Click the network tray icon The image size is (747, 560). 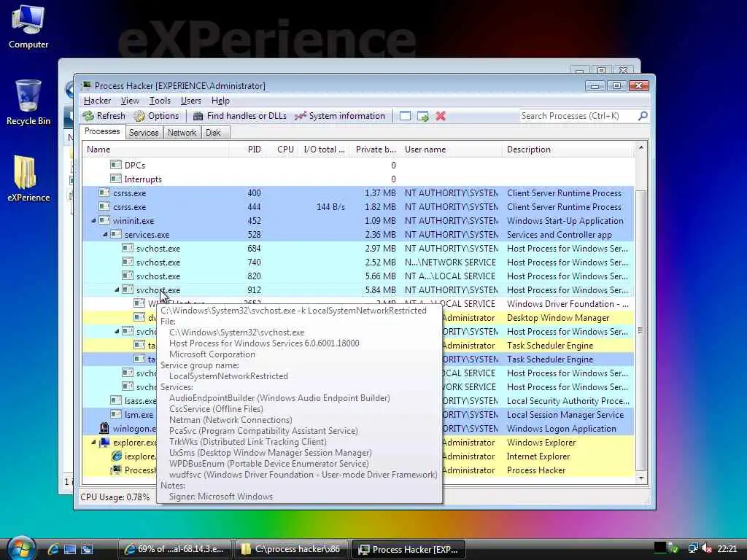693,549
